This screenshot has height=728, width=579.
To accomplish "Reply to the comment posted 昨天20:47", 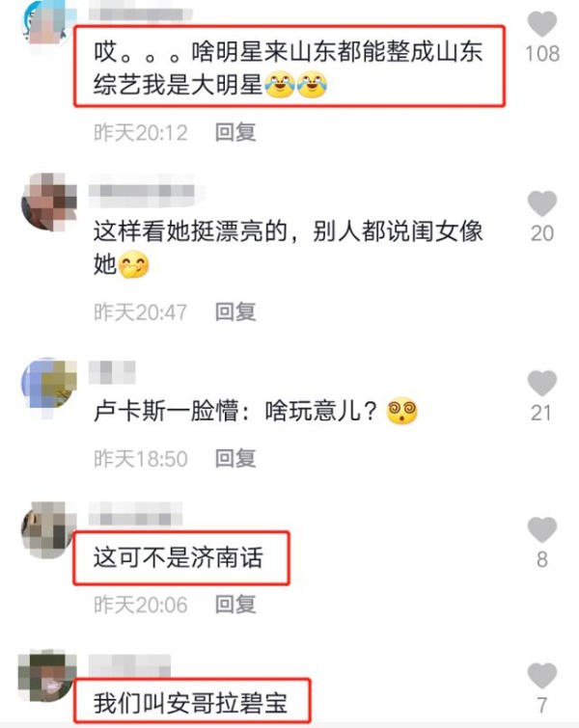I will [235, 311].
